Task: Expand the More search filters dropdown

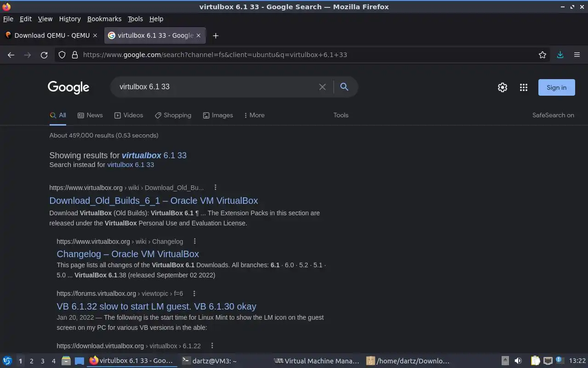Action: click(254, 115)
